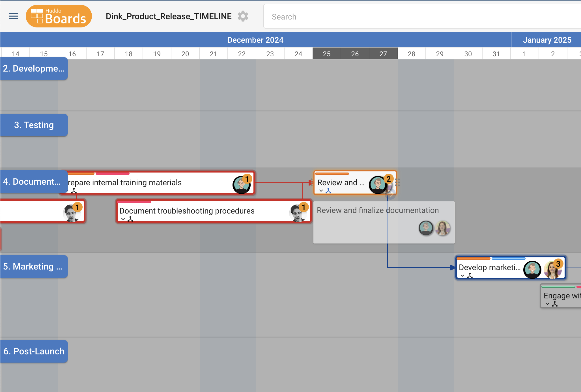This screenshot has height=392, width=581.
Task: Click dependency icon on Review and card
Action: [x=328, y=191]
